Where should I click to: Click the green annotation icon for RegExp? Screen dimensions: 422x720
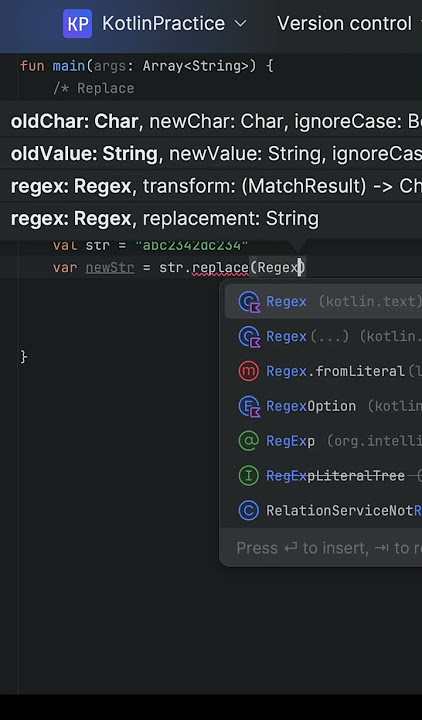tap(248, 441)
